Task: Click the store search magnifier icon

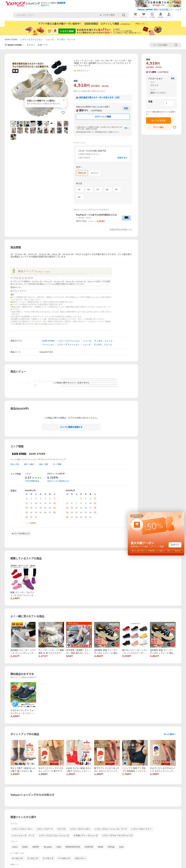Action: coord(176,45)
